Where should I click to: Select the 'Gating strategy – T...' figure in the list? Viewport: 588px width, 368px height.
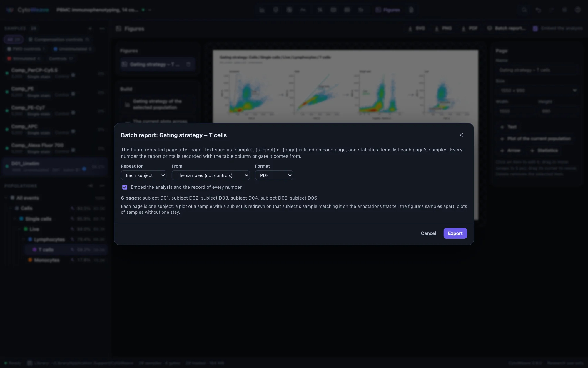[x=157, y=64]
